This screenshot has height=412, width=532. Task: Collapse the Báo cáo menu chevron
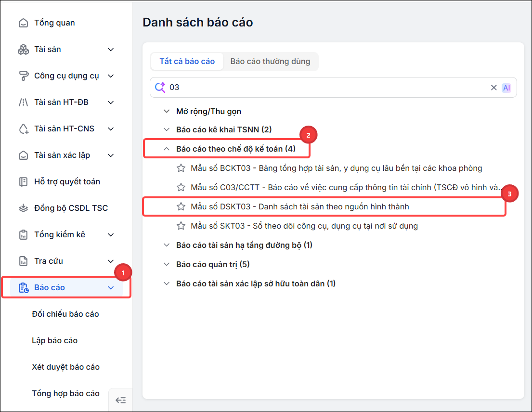click(111, 287)
